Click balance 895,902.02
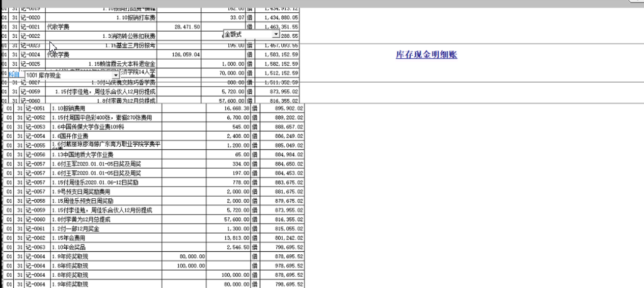The height and width of the screenshot is (288, 644). (x=289, y=109)
